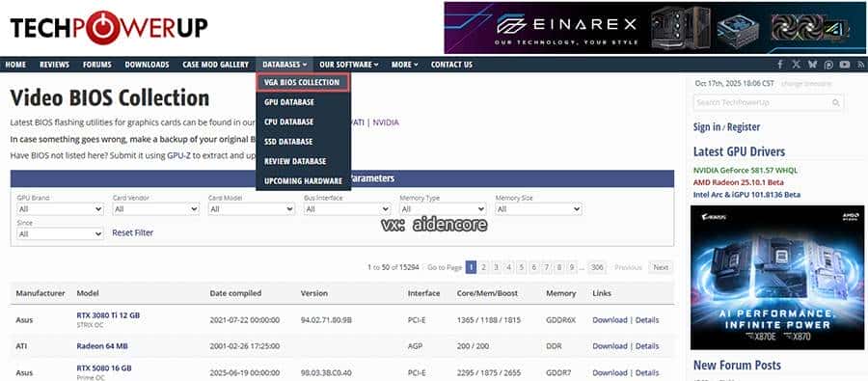Open RTX 3080 Ti 12 GB model
Image resolution: width=868 pixels, height=381 pixels.
click(108, 315)
